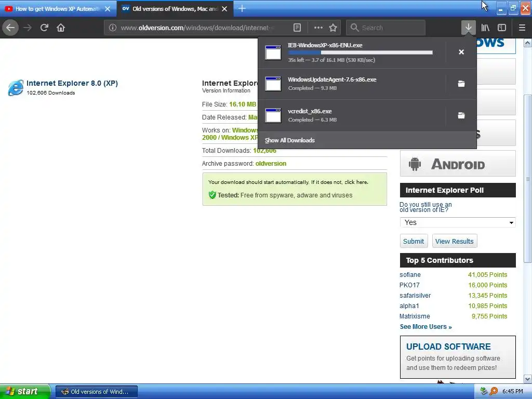Click the network system tray icon
Image resolution: width=532 pixels, height=399 pixels.
pos(484,391)
